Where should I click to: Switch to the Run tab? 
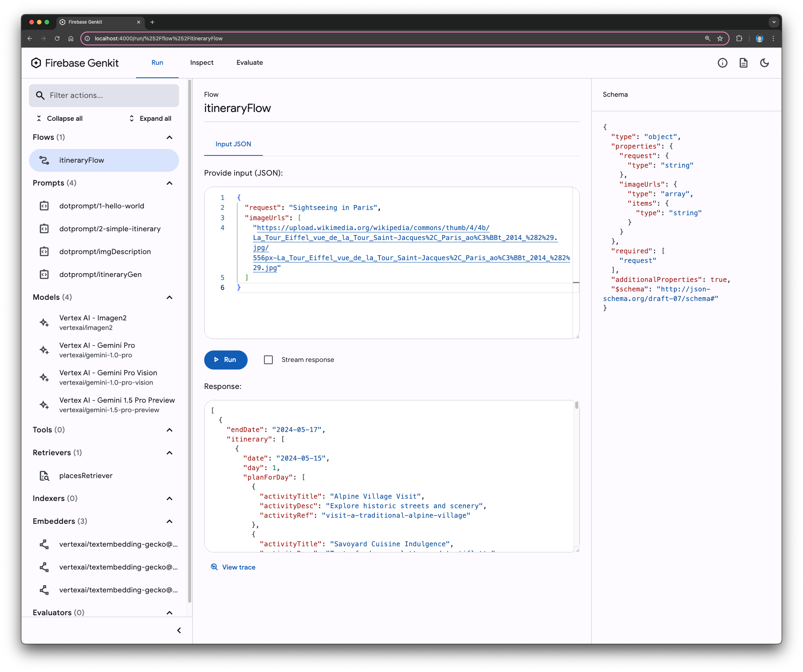(157, 63)
